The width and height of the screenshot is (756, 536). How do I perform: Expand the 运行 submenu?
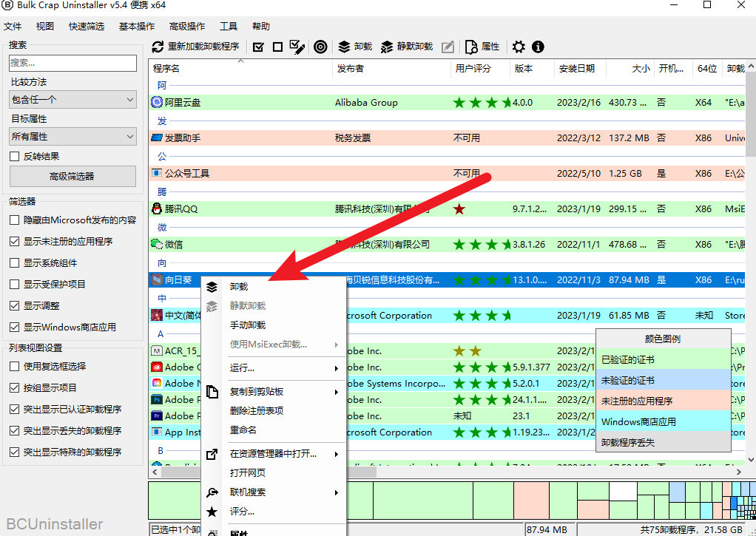click(337, 368)
